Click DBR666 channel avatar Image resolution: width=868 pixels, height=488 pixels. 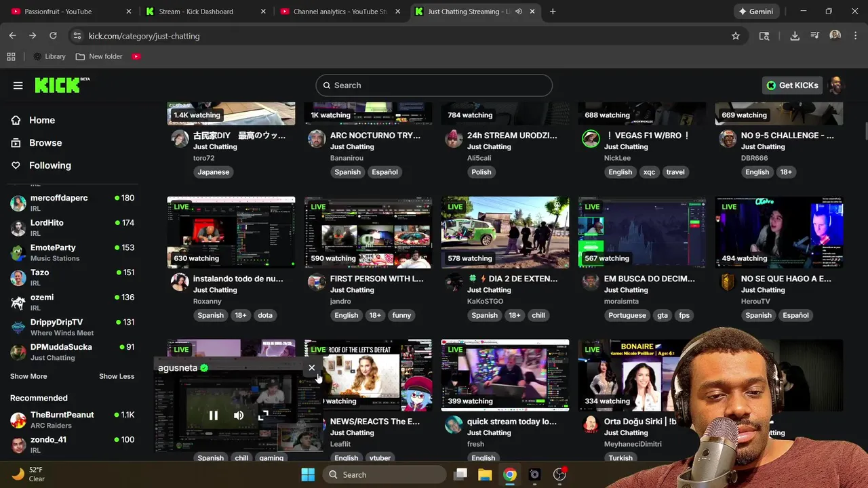pyautogui.click(x=728, y=139)
